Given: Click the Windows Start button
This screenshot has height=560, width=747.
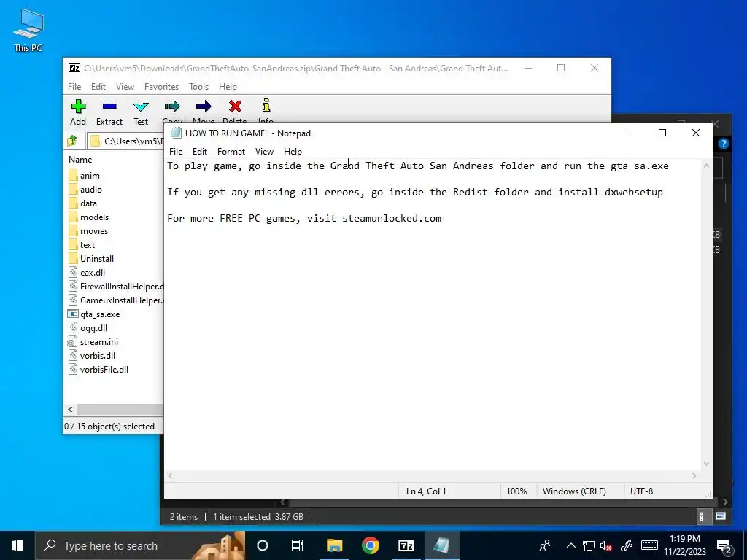Looking at the screenshot, I should [x=18, y=545].
